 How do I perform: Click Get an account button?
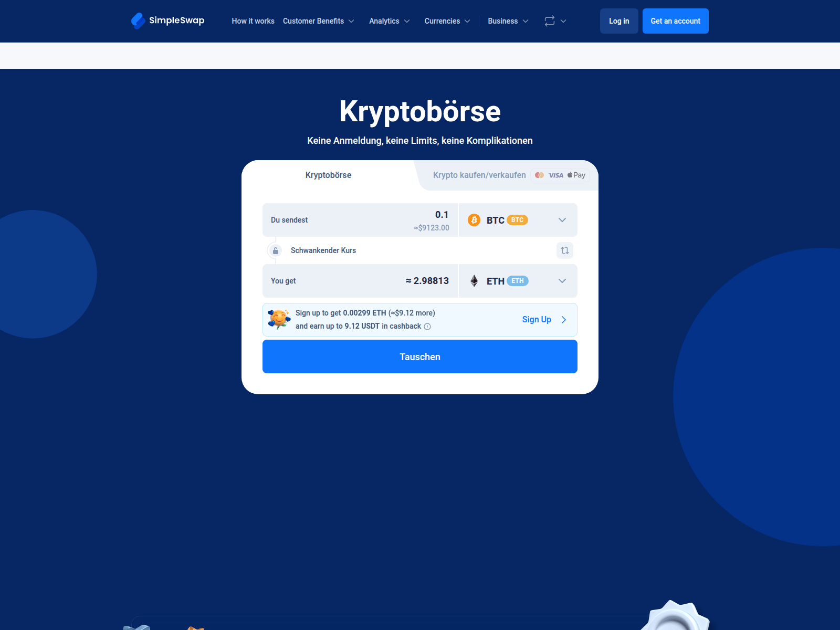(x=676, y=21)
